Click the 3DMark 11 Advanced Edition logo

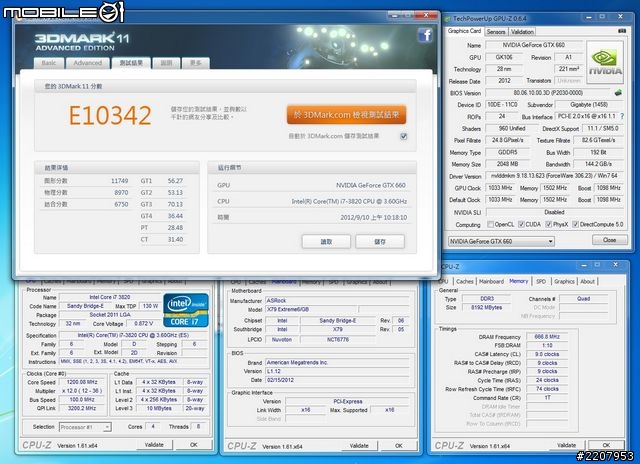[x=82, y=42]
